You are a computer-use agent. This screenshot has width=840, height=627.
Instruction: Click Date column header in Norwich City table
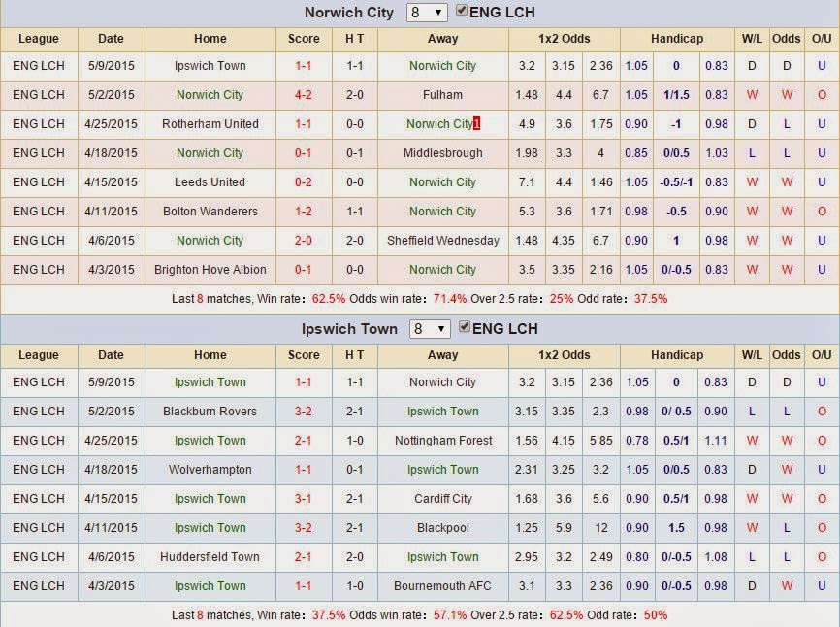[x=111, y=39]
